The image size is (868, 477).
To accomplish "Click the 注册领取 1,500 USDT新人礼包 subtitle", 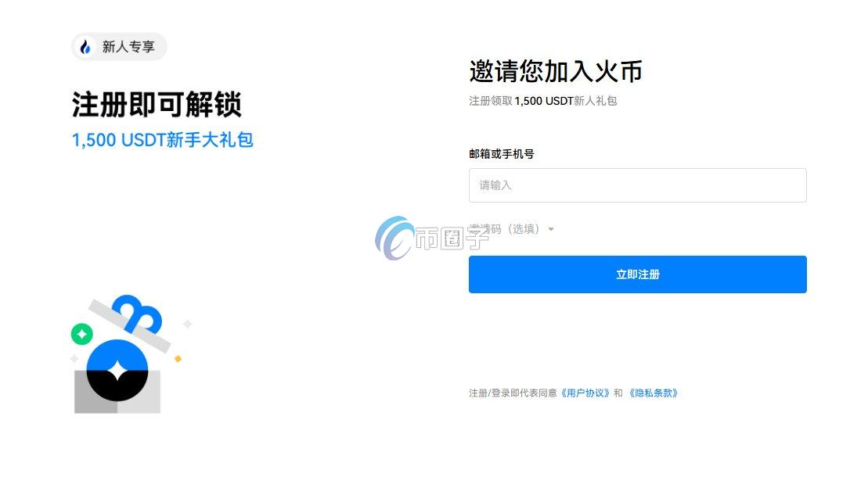I will pyautogui.click(x=542, y=101).
